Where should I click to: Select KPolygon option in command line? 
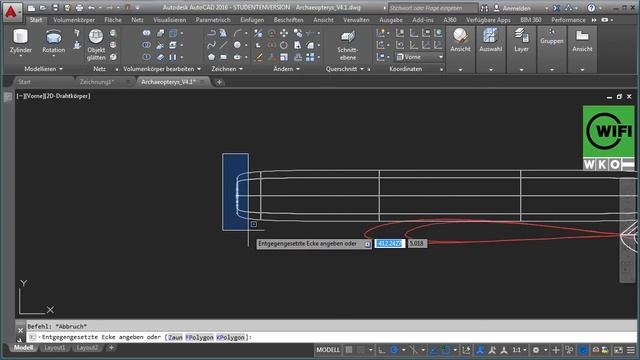point(230,338)
